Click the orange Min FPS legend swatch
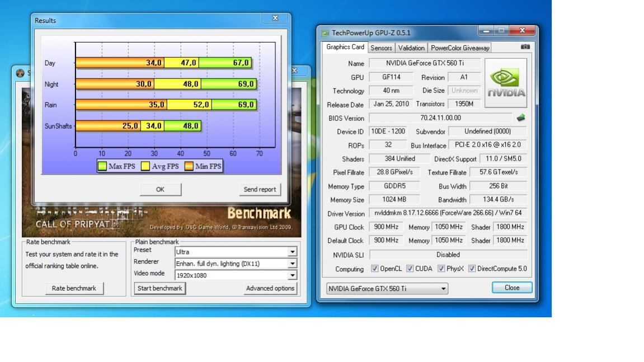 189,166
